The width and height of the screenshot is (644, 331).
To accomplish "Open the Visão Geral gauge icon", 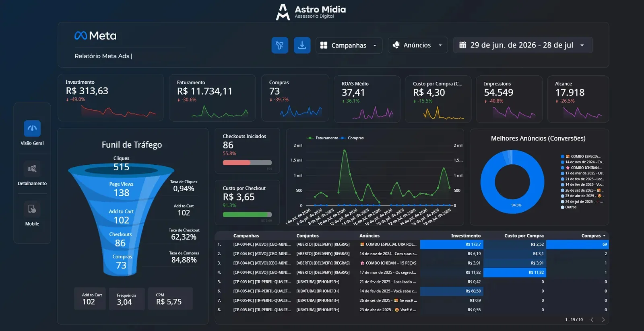I will click(32, 128).
